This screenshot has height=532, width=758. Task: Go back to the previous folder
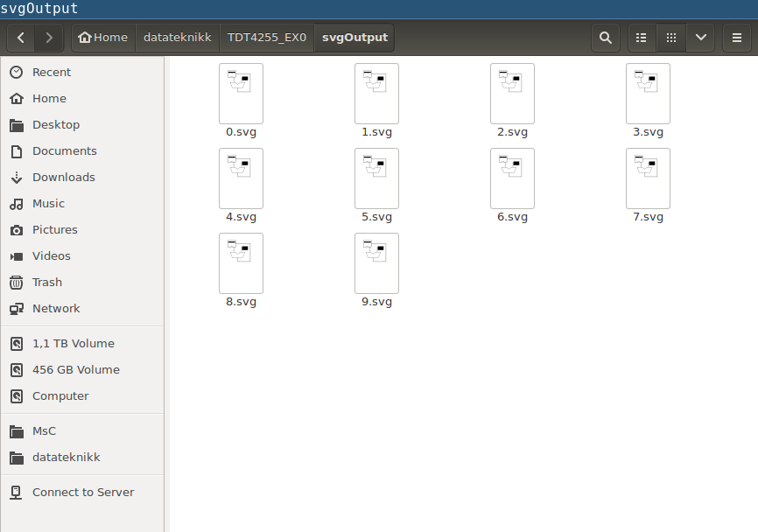(x=21, y=38)
